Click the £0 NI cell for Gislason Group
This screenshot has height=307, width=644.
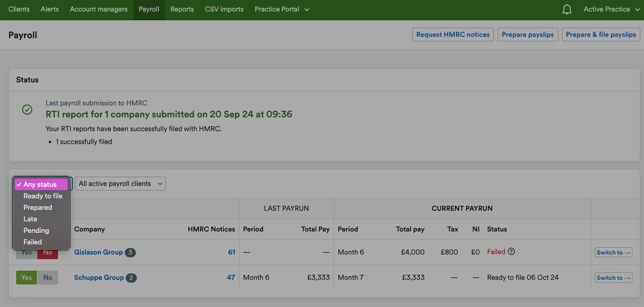pyautogui.click(x=475, y=252)
